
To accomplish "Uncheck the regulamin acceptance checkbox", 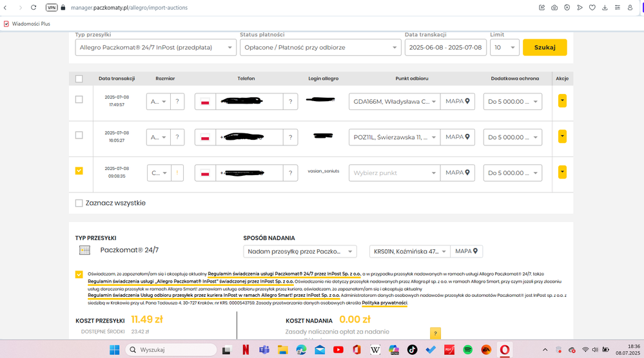I will click(79, 274).
